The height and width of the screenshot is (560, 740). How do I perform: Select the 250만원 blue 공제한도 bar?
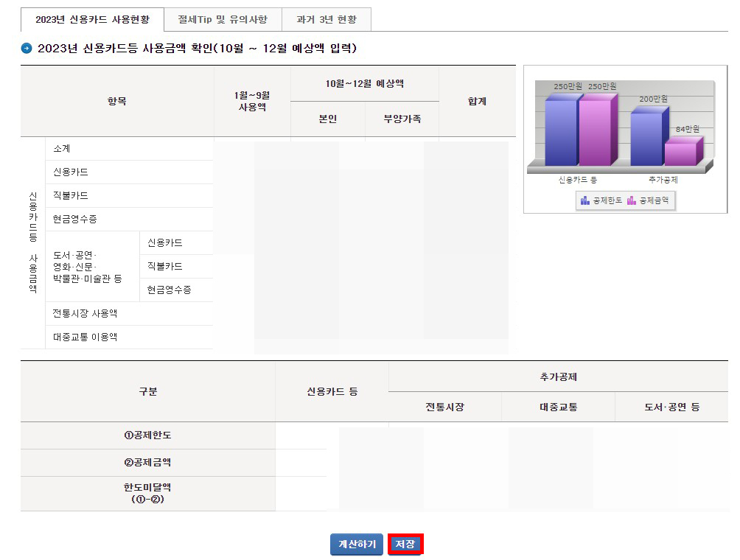click(x=561, y=130)
